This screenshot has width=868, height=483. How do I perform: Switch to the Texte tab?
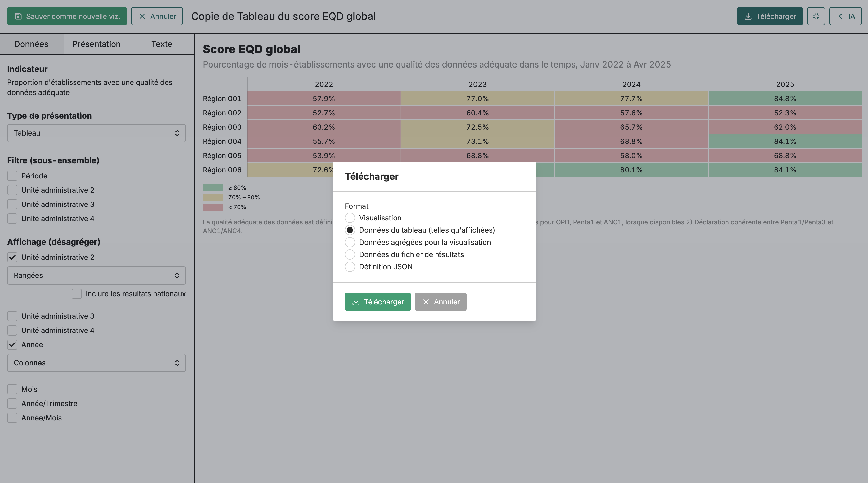coord(162,44)
